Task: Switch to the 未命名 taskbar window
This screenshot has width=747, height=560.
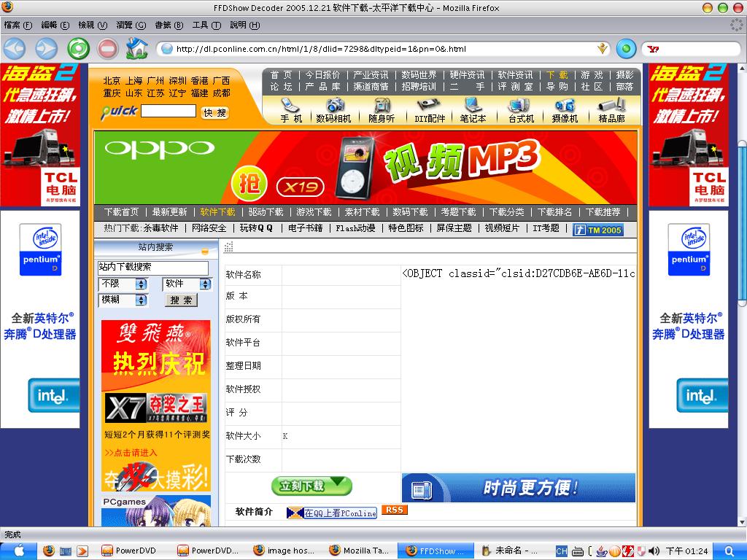Action: (511, 551)
